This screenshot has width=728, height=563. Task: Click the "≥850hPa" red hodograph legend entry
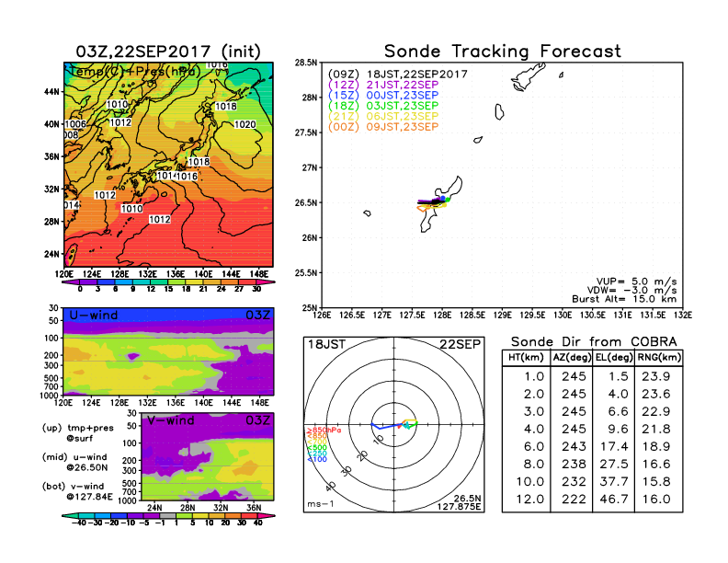coord(324,431)
